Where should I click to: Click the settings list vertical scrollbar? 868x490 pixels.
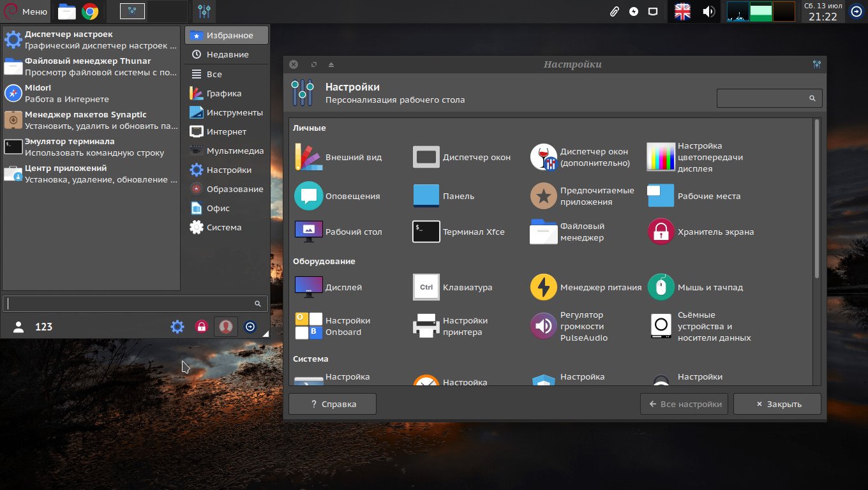coord(816,198)
